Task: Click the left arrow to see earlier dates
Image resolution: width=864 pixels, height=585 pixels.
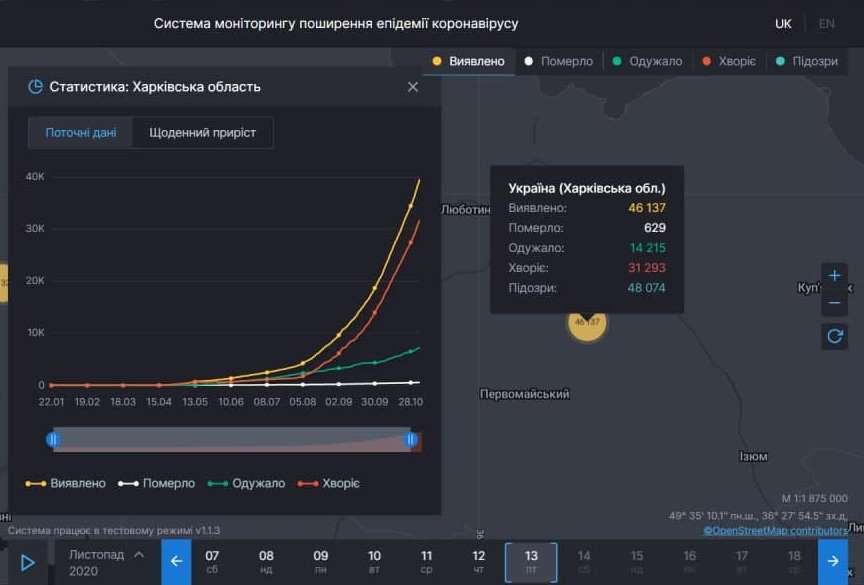Action: click(175, 562)
